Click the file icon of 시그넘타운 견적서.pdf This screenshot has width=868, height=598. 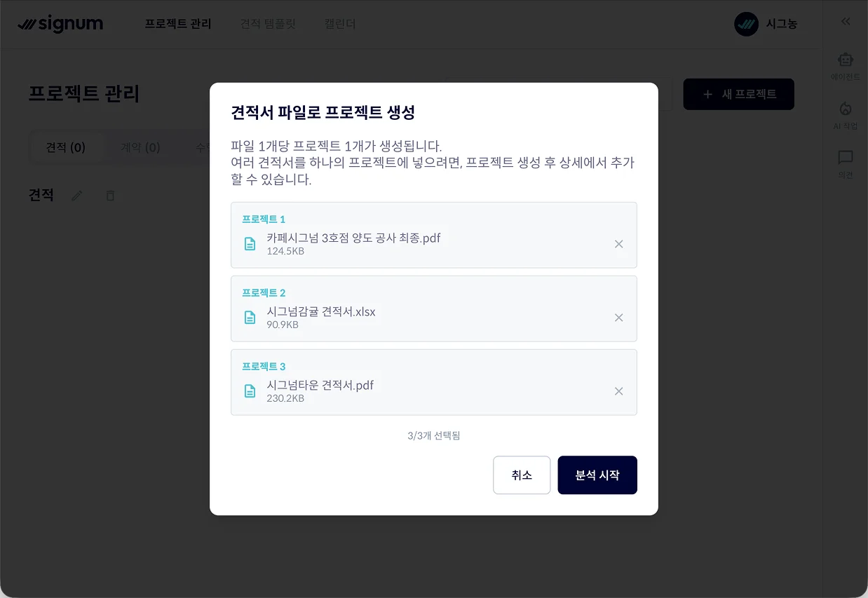(250, 390)
